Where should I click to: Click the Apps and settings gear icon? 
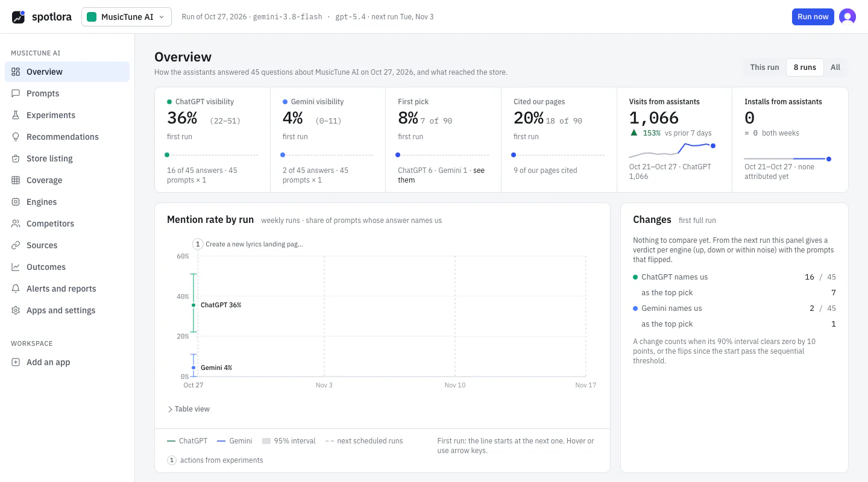click(x=16, y=310)
